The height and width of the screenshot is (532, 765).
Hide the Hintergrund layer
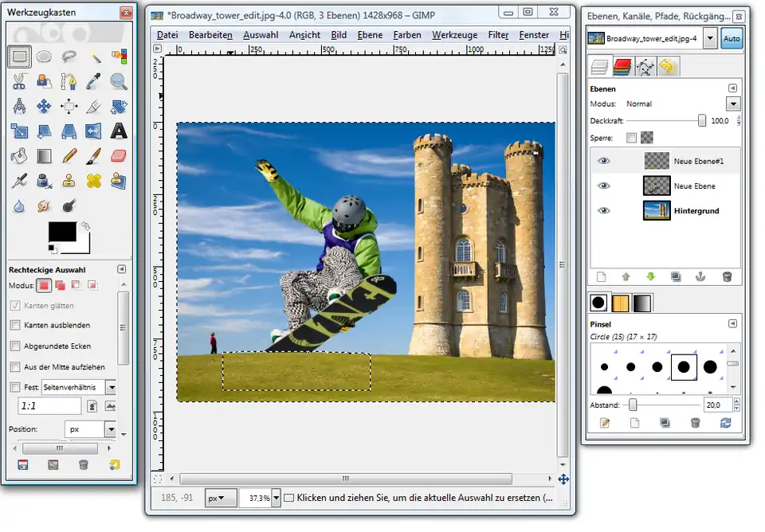pos(604,211)
